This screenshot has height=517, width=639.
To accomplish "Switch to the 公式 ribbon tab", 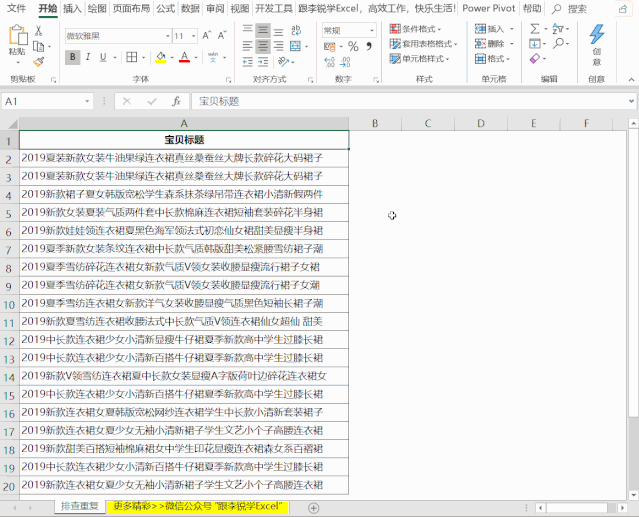I will 165,8.
